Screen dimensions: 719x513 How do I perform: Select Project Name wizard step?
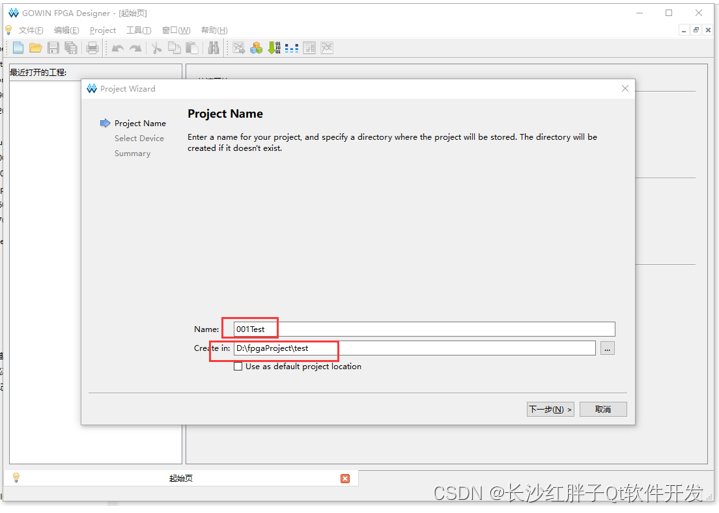pyautogui.click(x=140, y=123)
